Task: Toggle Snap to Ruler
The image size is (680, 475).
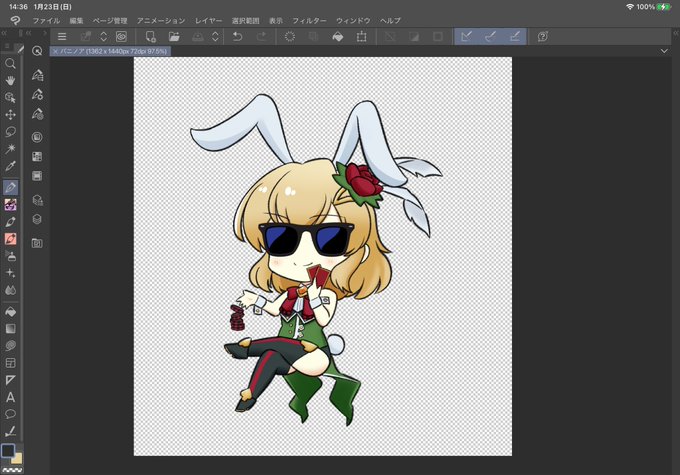Action: point(467,36)
